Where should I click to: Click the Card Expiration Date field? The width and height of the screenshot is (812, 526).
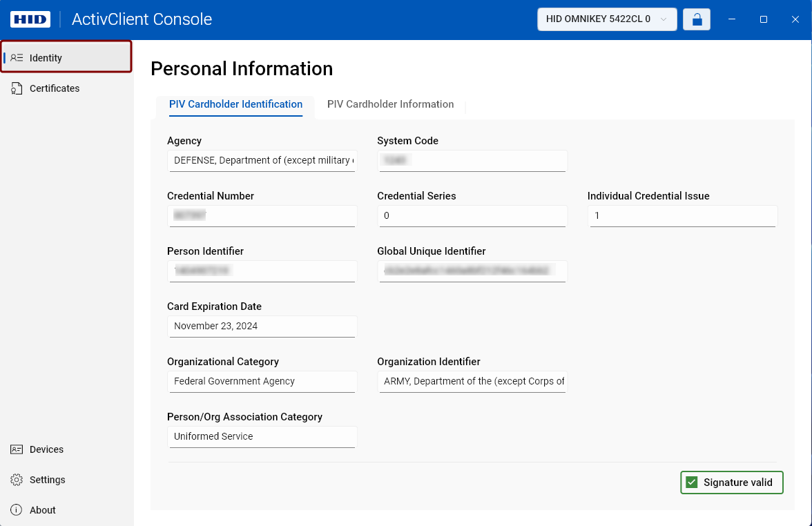coord(262,326)
